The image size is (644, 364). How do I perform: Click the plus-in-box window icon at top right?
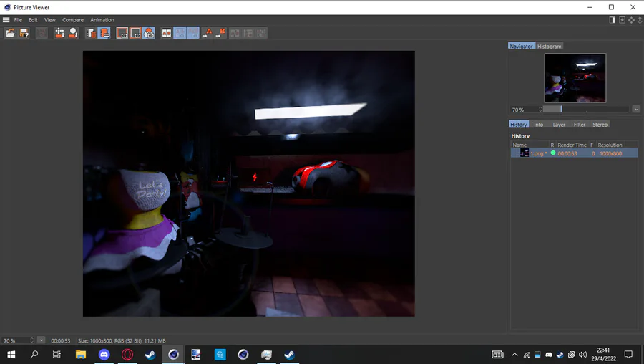tap(622, 20)
